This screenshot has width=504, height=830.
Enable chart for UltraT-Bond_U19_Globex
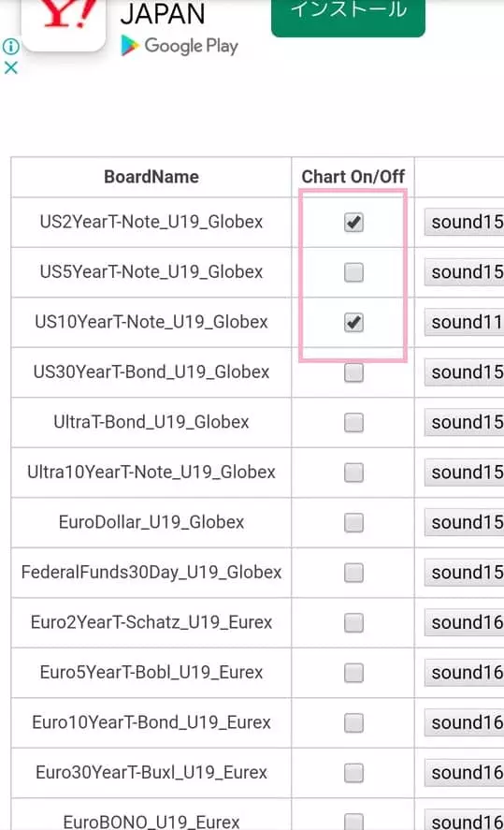(x=353, y=422)
